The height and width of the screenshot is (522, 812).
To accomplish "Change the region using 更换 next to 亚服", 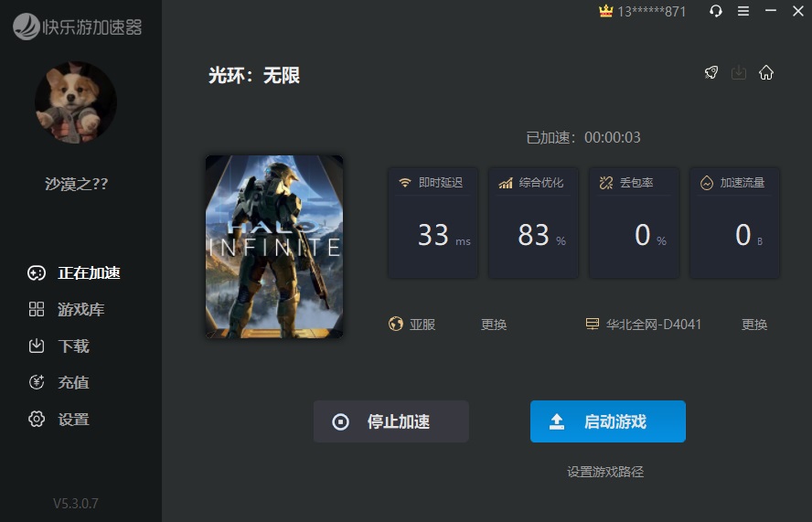I will point(494,325).
